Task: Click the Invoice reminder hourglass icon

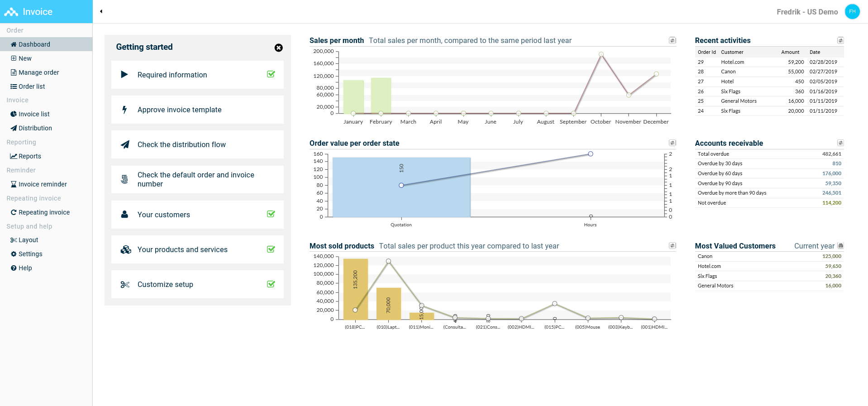Action: click(x=14, y=184)
